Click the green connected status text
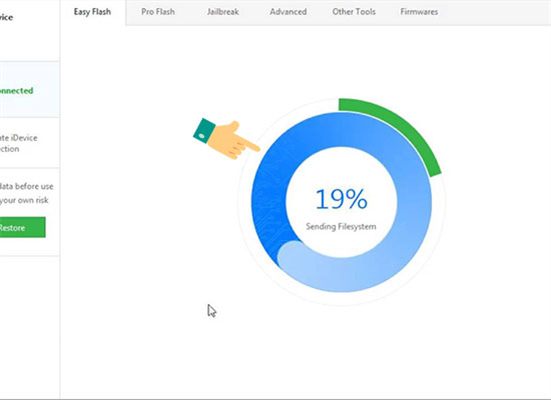551x400 pixels. pos(17,91)
